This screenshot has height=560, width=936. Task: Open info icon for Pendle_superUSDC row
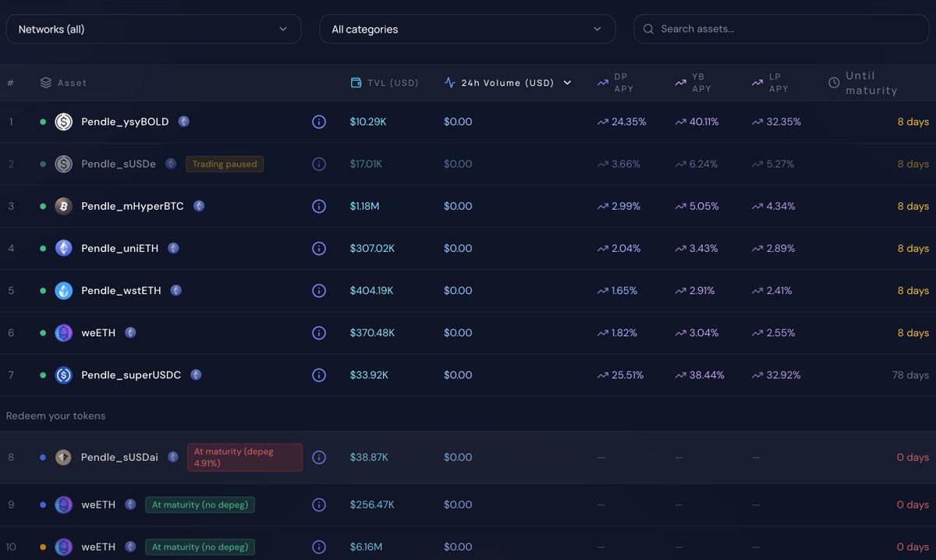(318, 375)
